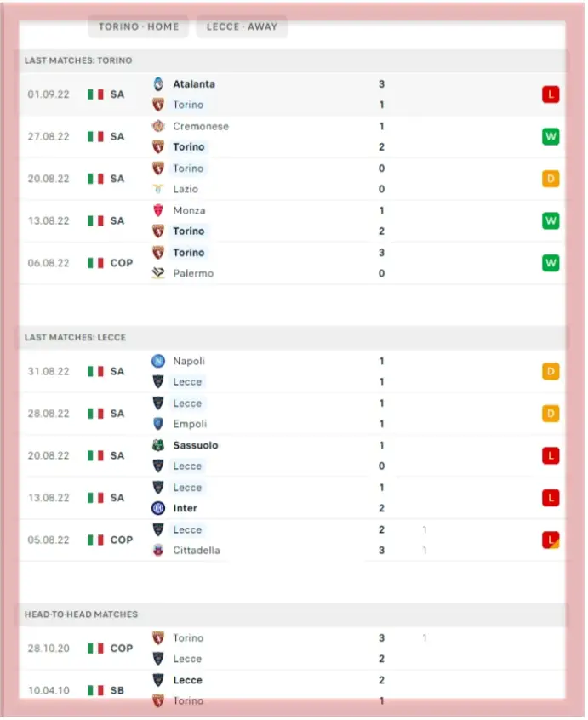
Task: Click the Italy flag beside 01.09.22 match
Action: coord(95,94)
